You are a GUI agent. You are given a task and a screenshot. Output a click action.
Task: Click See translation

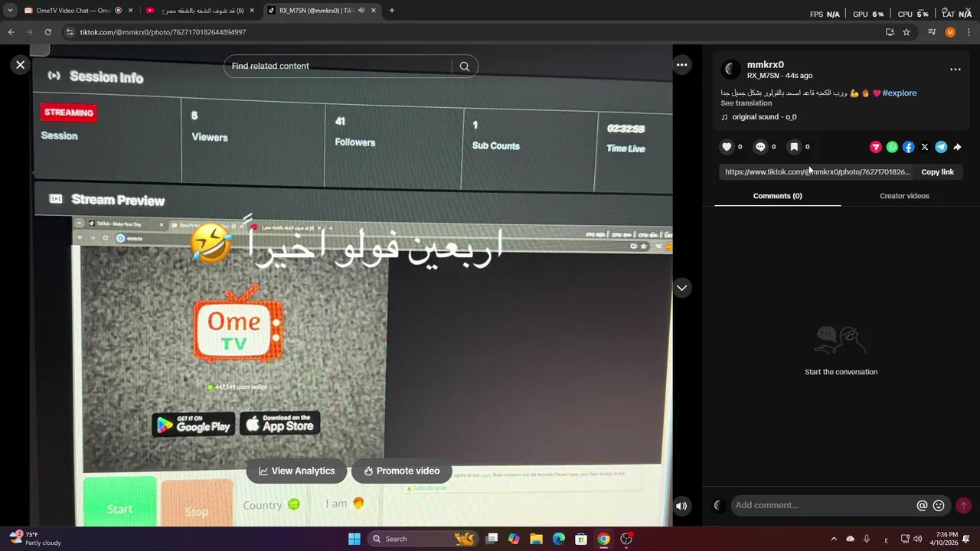click(x=746, y=103)
